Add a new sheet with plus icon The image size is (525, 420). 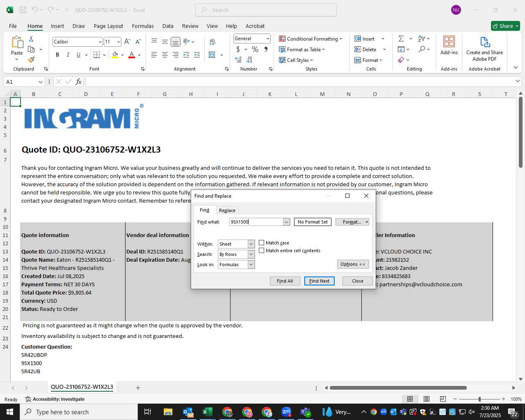click(138, 388)
